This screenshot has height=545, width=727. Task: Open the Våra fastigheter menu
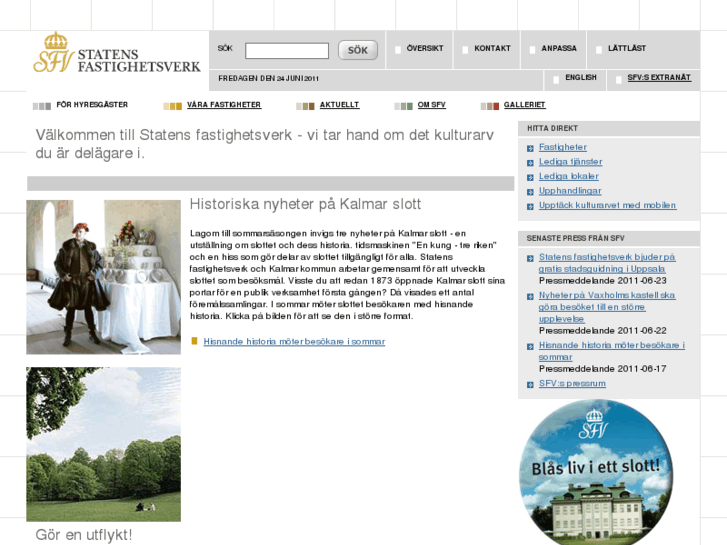(224, 105)
